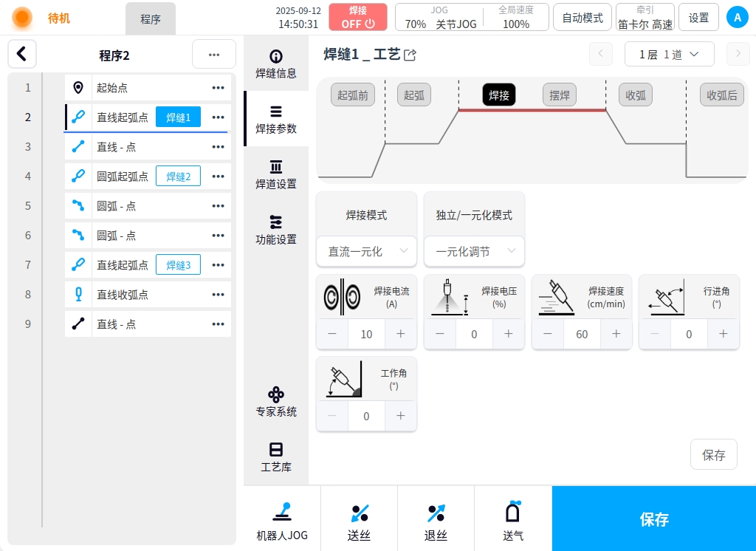The height and width of the screenshot is (551, 756).
Task: Open the 机器人JOG robot jog control
Action: (x=282, y=519)
